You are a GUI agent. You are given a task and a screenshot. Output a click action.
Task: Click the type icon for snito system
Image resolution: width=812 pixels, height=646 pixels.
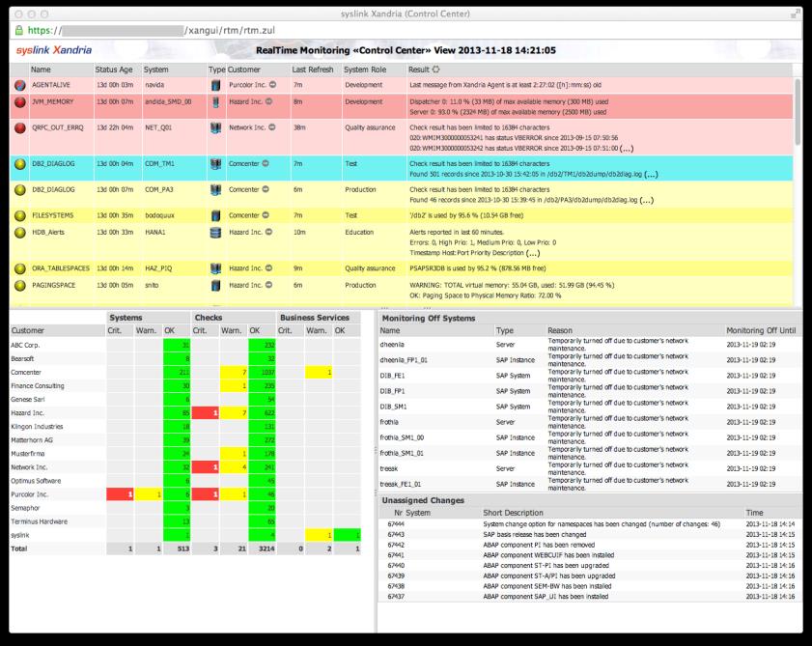216,286
